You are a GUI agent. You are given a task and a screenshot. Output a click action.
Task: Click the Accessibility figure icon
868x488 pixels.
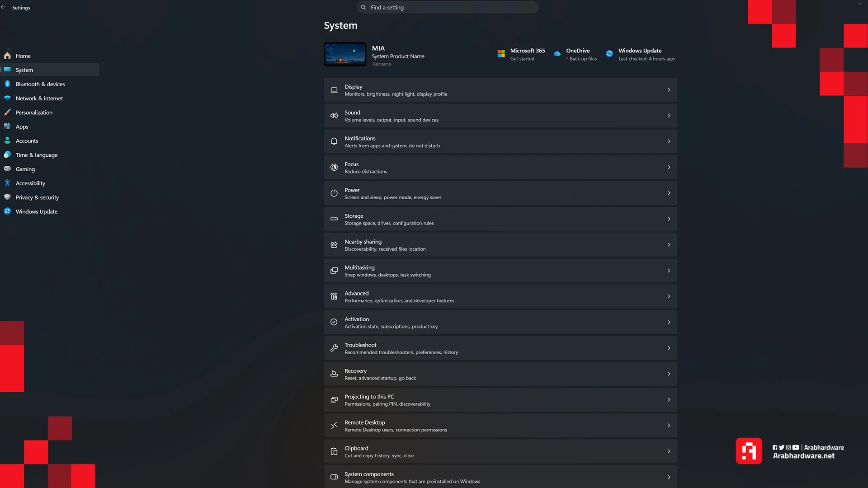click(x=7, y=183)
